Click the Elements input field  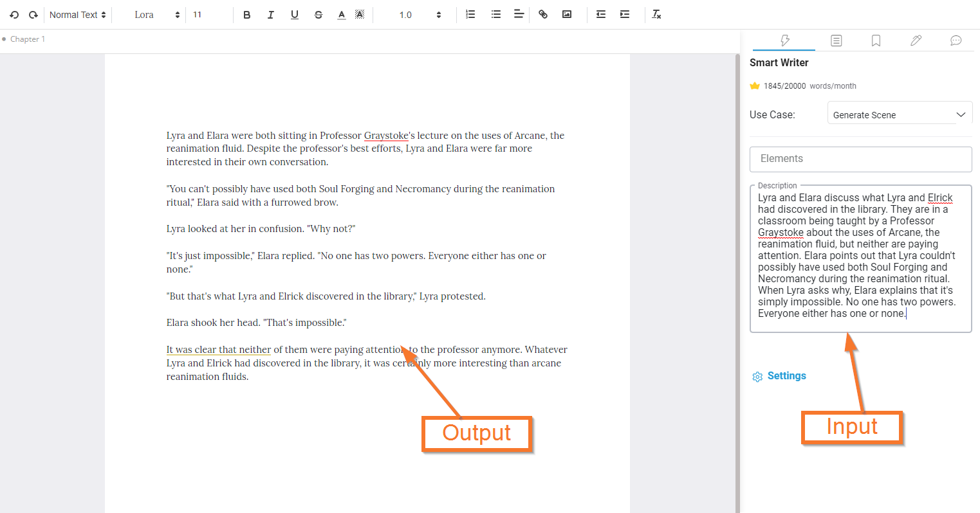pyautogui.click(x=860, y=159)
